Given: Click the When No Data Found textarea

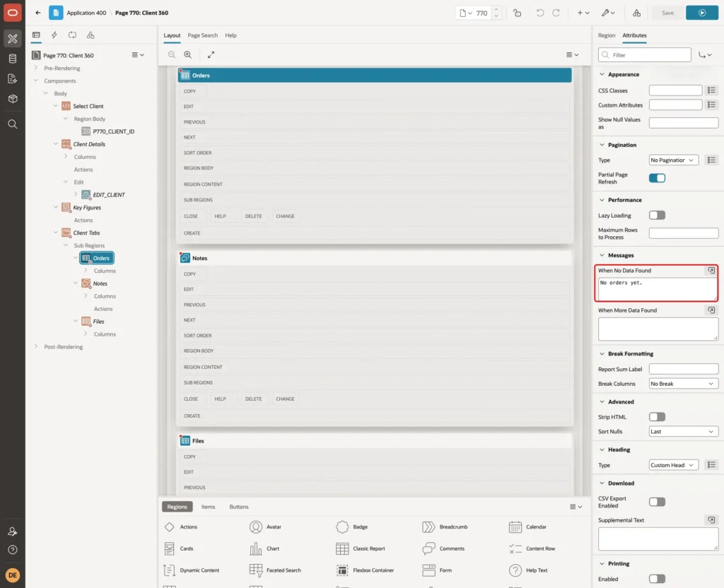Looking at the screenshot, I should tap(658, 289).
